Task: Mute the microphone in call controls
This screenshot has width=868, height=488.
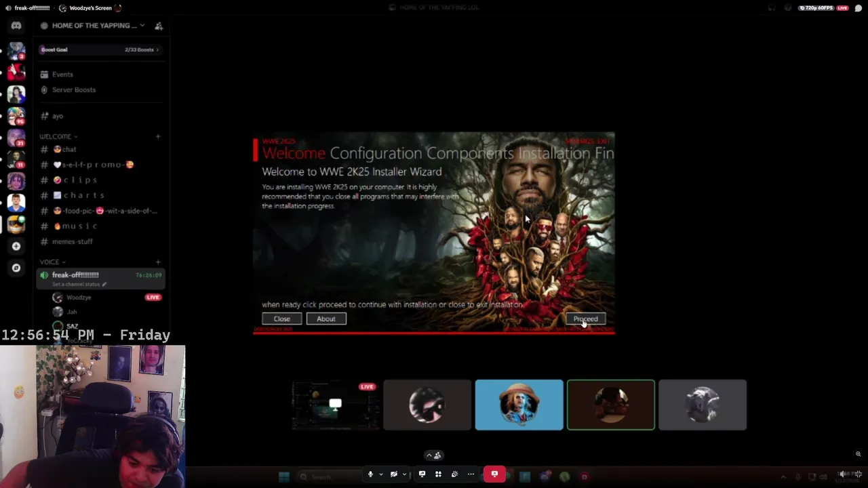Action: pos(370,474)
